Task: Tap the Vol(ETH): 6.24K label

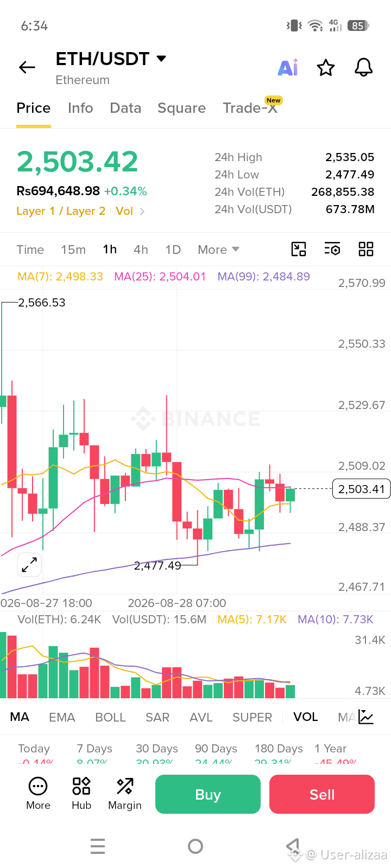Action: point(59,620)
